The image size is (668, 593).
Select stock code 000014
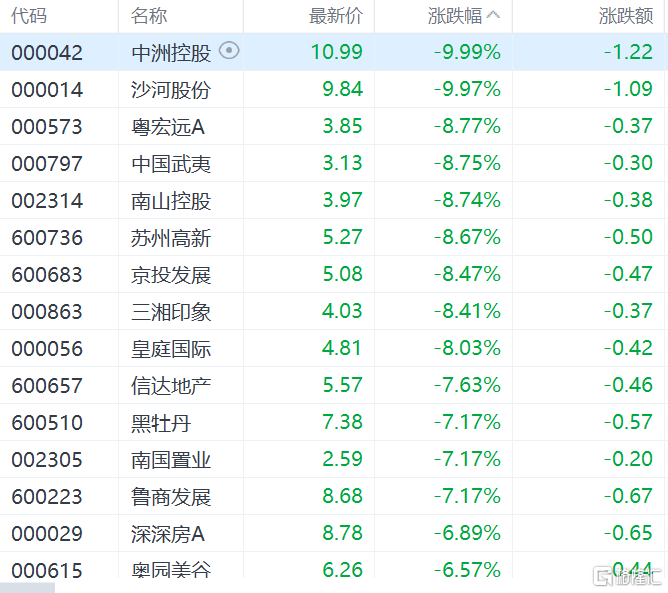47,90
